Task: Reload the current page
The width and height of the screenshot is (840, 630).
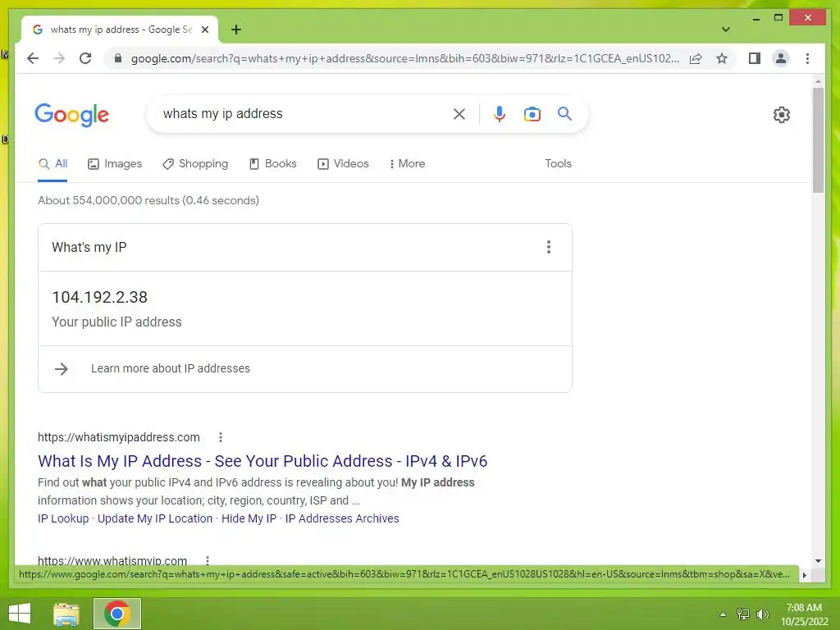Action: pos(85,58)
